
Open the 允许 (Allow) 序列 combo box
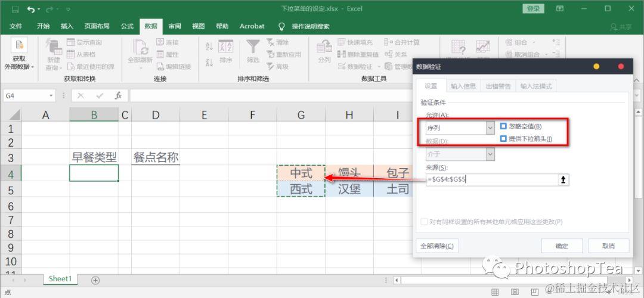coord(460,128)
